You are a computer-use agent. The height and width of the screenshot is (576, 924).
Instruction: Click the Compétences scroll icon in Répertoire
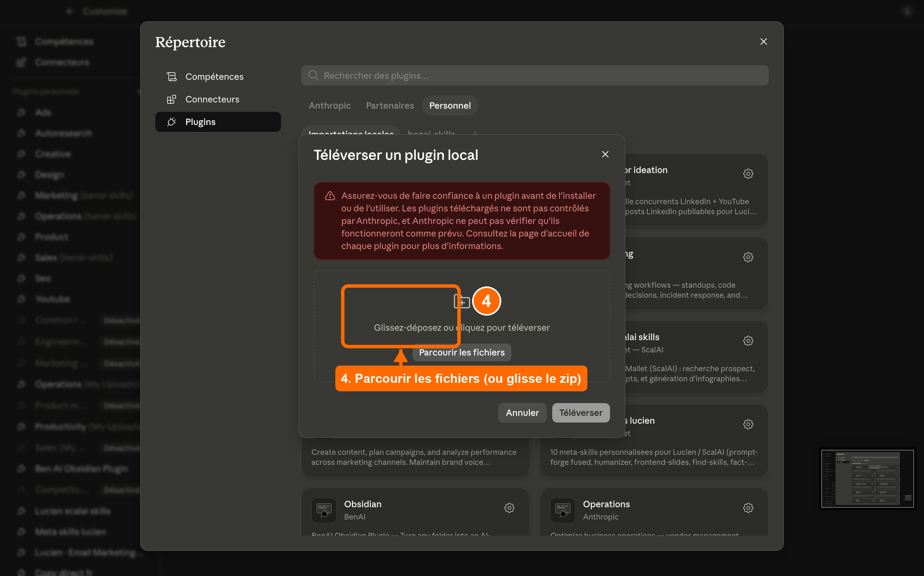172,77
